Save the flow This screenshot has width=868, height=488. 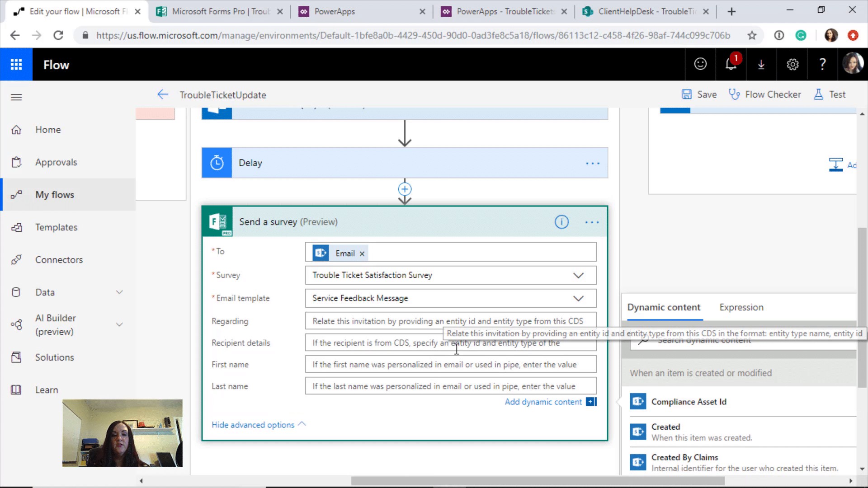tap(699, 94)
